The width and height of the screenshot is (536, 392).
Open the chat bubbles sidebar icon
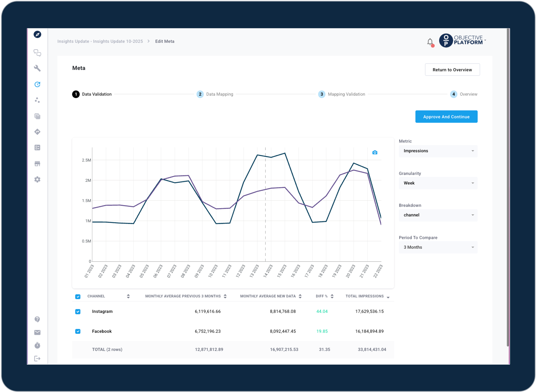(37, 53)
